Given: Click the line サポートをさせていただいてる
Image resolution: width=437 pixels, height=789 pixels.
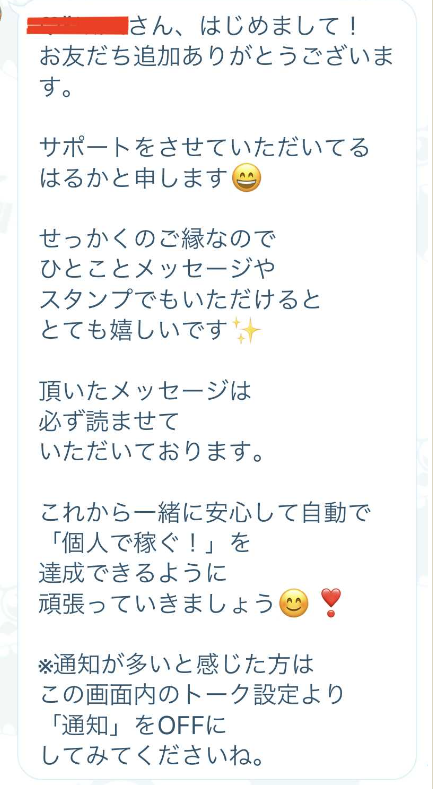Looking at the screenshot, I should 204,148.
